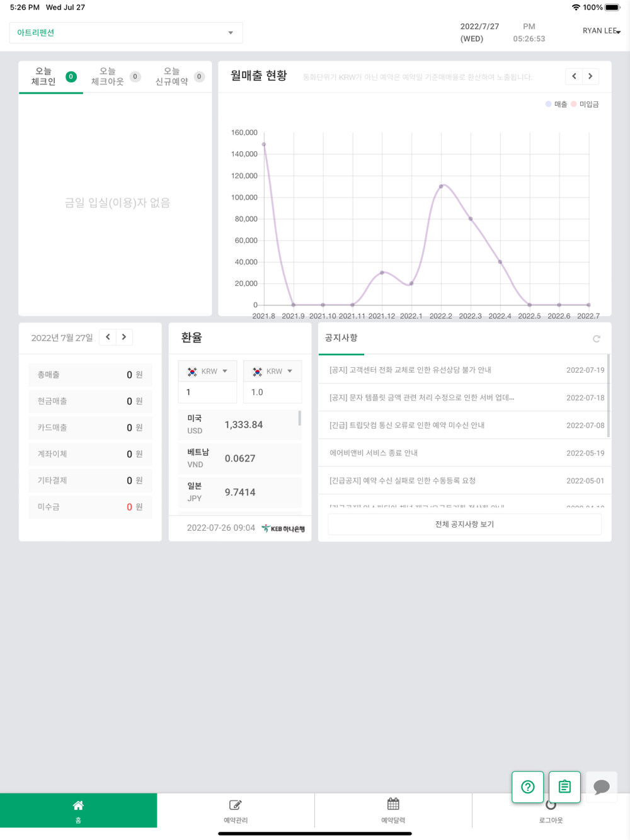This screenshot has height=840, width=630.
Task: Click the 2022.1 chart data point
Action: pos(411,283)
